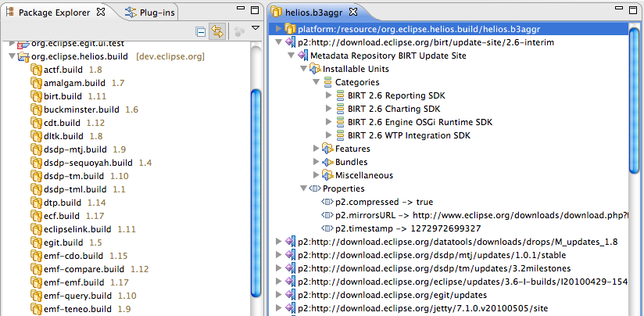
Task: Select p2.compressed -> true property
Action: [384, 202]
